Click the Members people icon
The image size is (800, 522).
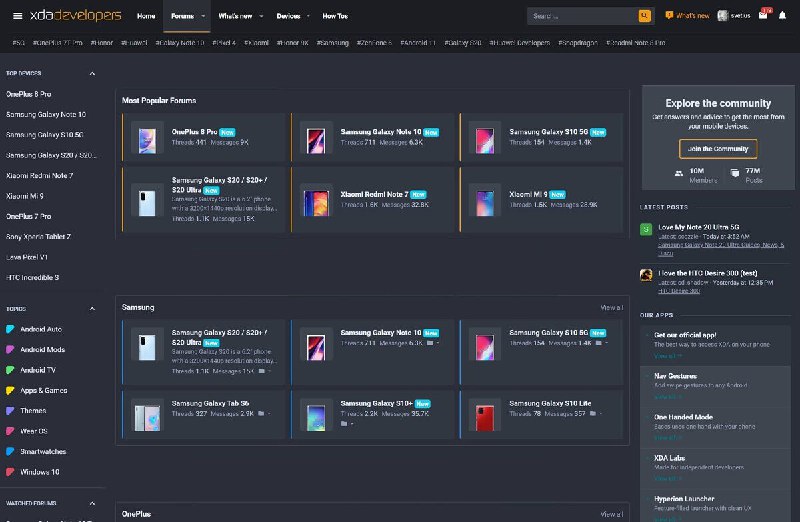pos(679,174)
